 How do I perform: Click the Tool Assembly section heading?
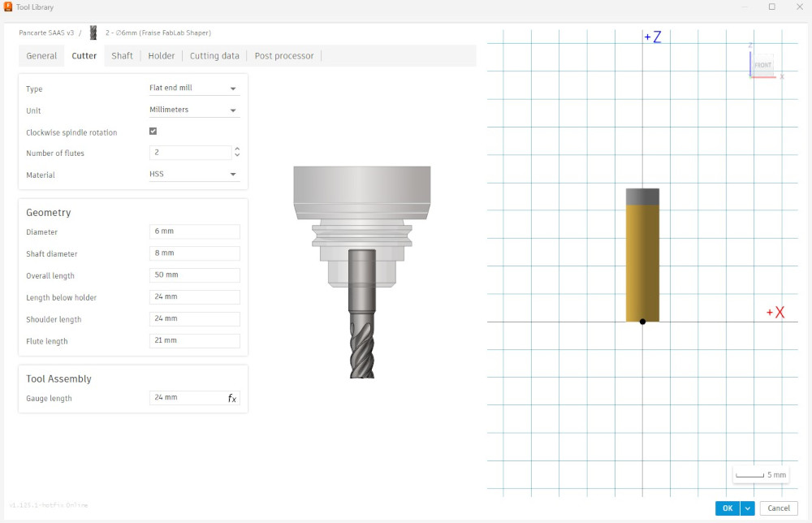tap(58, 379)
